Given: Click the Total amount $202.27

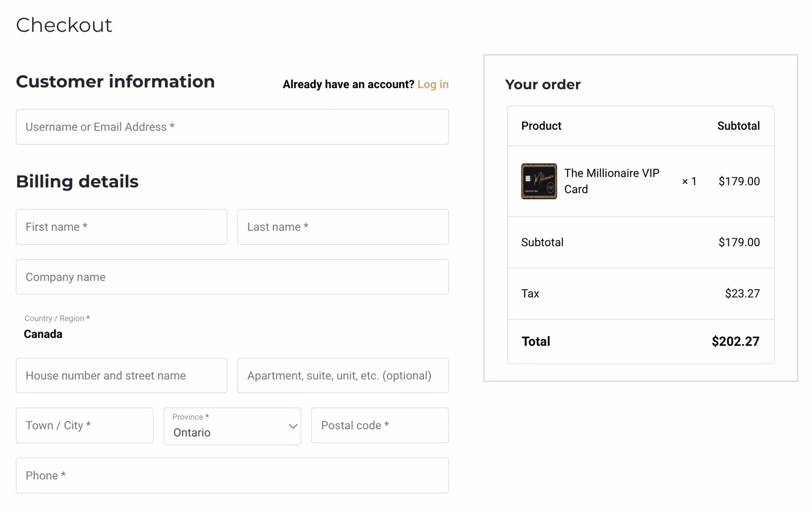Looking at the screenshot, I should pyautogui.click(x=735, y=341).
